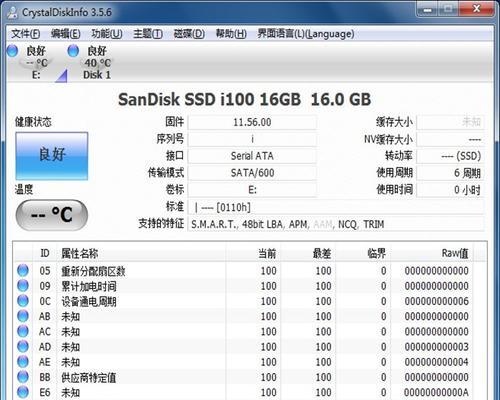Viewport: 500px width, 400px height.
Task: Click the status orb for attribute AD
Action: [x=23, y=347]
